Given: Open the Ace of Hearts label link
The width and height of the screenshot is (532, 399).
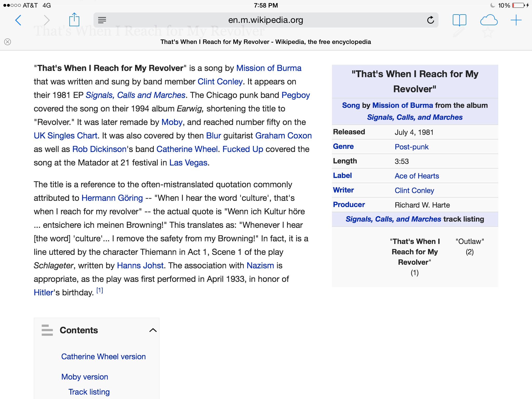Looking at the screenshot, I should pyautogui.click(x=417, y=176).
